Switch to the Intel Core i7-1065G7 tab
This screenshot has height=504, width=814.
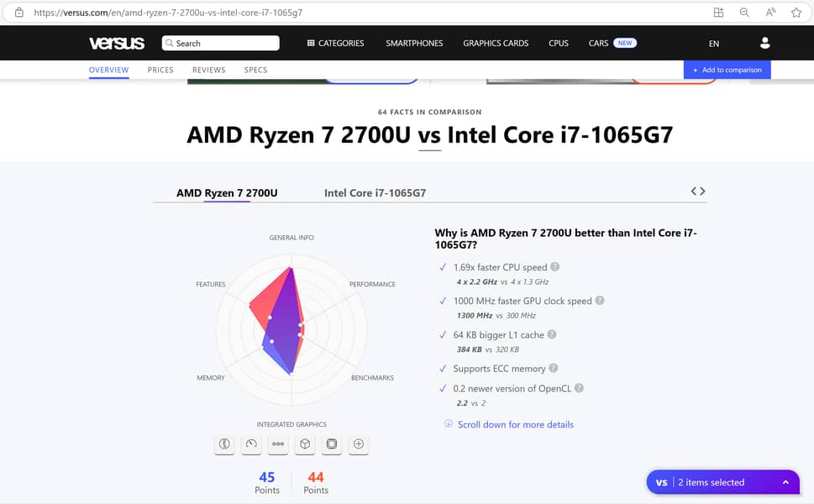[x=375, y=193]
